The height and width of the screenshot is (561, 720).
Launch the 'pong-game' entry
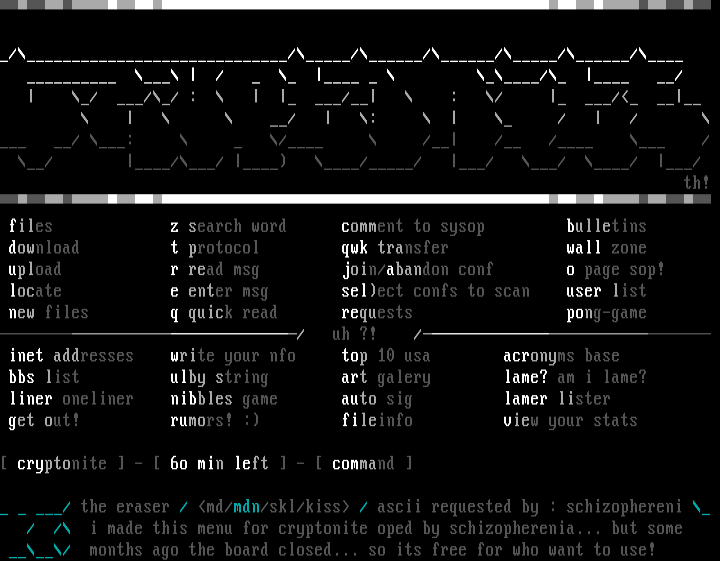(606, 313)
